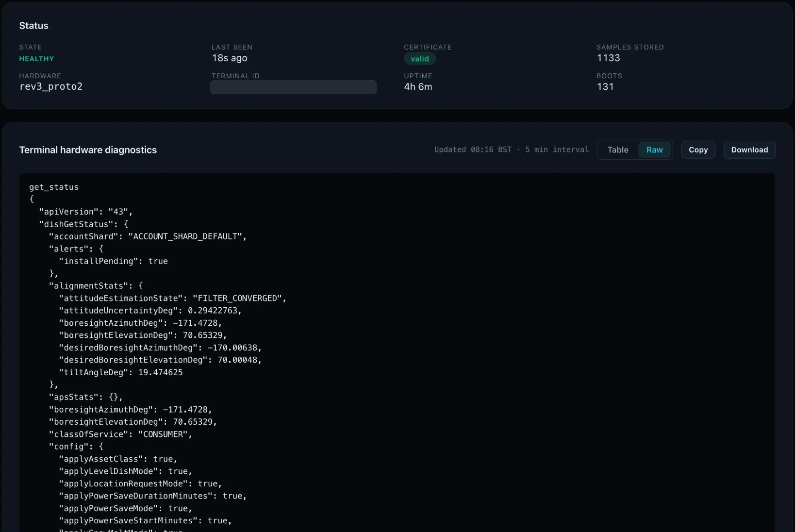Click the dishGetStatus object line
This screenshot has height=532, width=795.
click(x=83, y=224)
